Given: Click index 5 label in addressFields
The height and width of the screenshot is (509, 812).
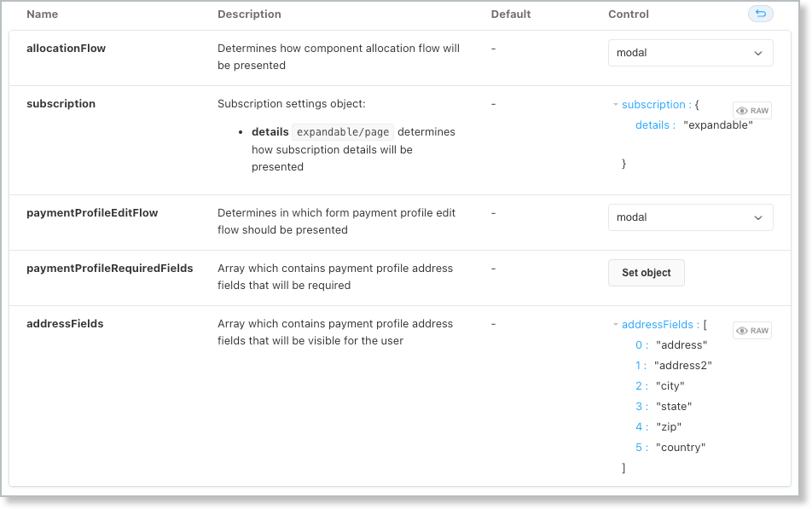Looking at the screenshot, I should point(639,448).
